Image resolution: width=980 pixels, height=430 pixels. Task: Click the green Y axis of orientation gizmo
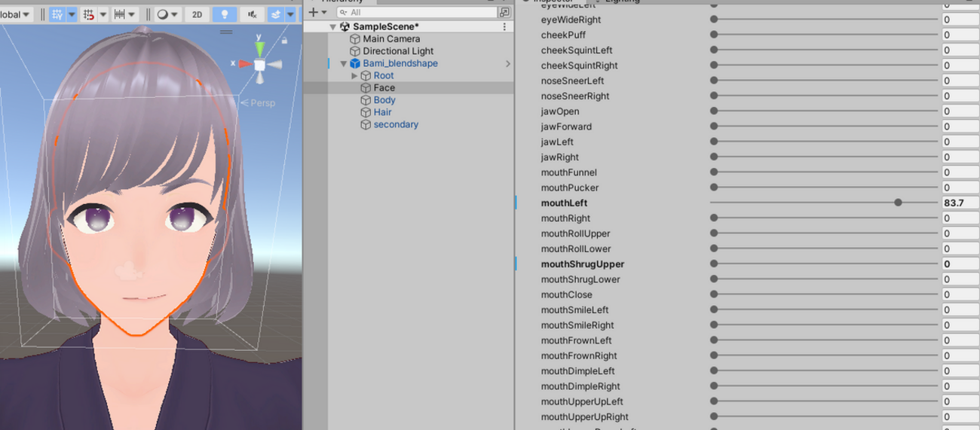[259, 47]
